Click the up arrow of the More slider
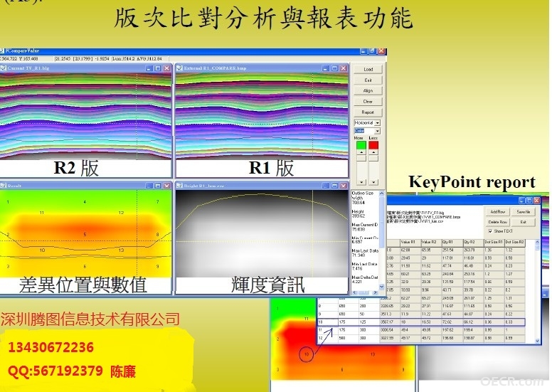 click(x=361, y=152)
